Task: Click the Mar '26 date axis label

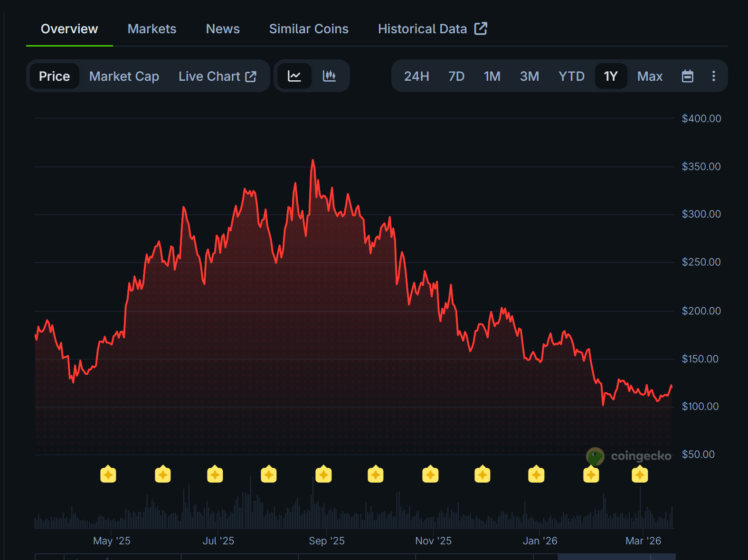Action: pos(644,541)
